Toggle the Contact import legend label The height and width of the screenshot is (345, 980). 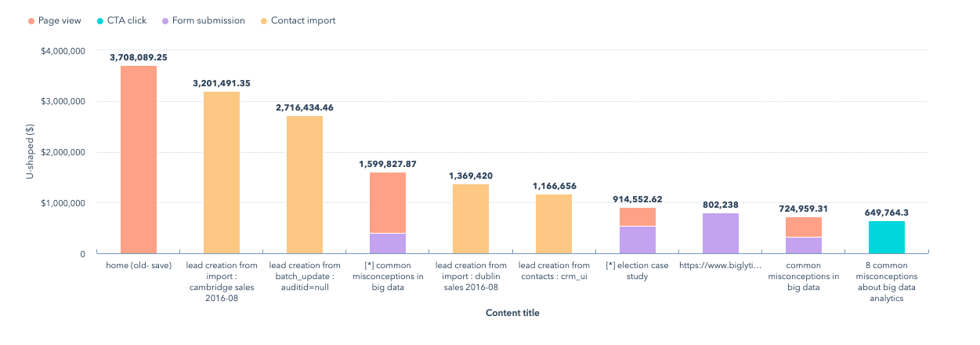tap(302, 20)
